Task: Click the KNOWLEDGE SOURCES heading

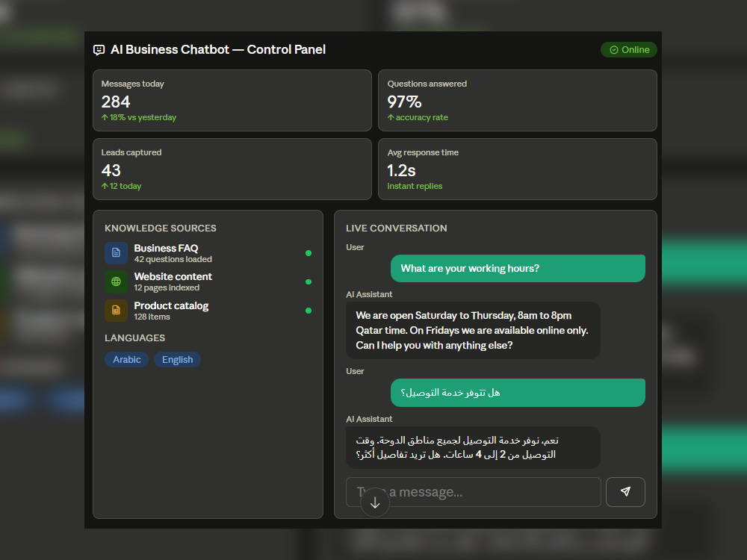Action: (x=161, y=228)
